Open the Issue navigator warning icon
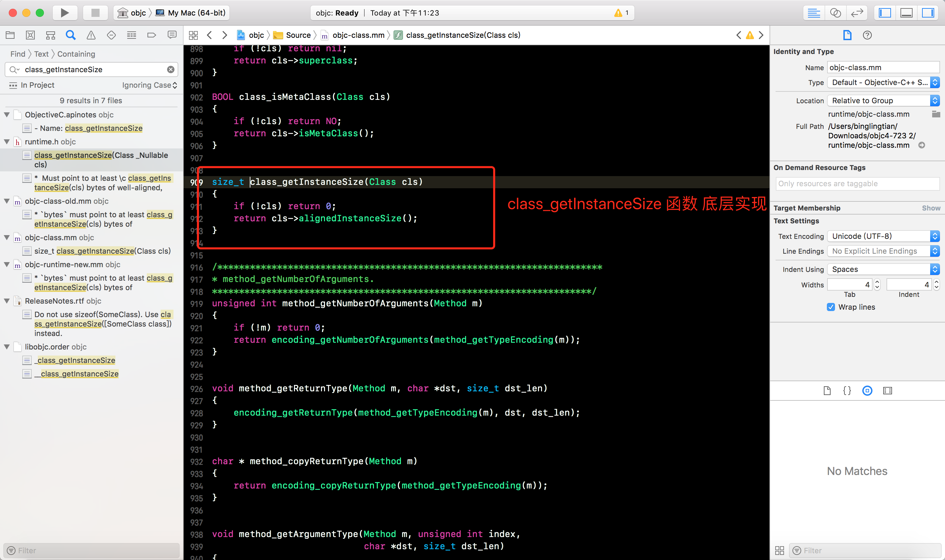This screenshot has height=560, width=945. coord(91,35)
